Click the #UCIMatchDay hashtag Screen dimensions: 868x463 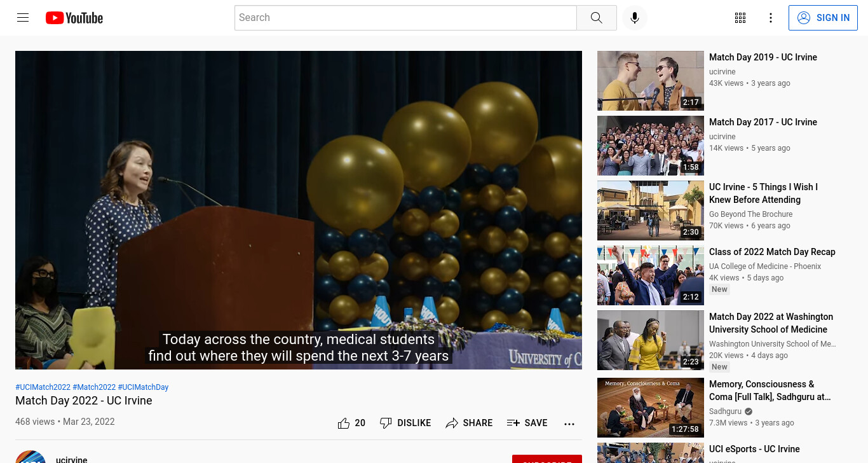[x=143, y=387]
